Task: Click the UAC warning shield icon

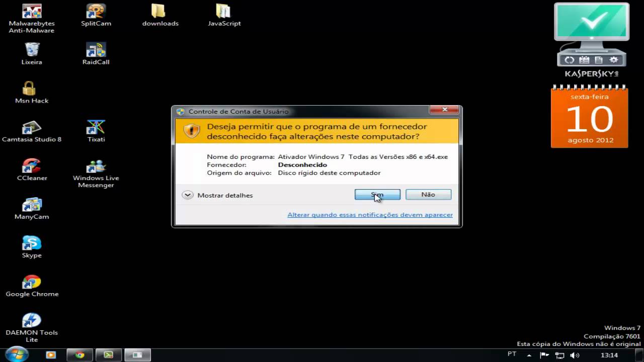Action: click(192, 131)
